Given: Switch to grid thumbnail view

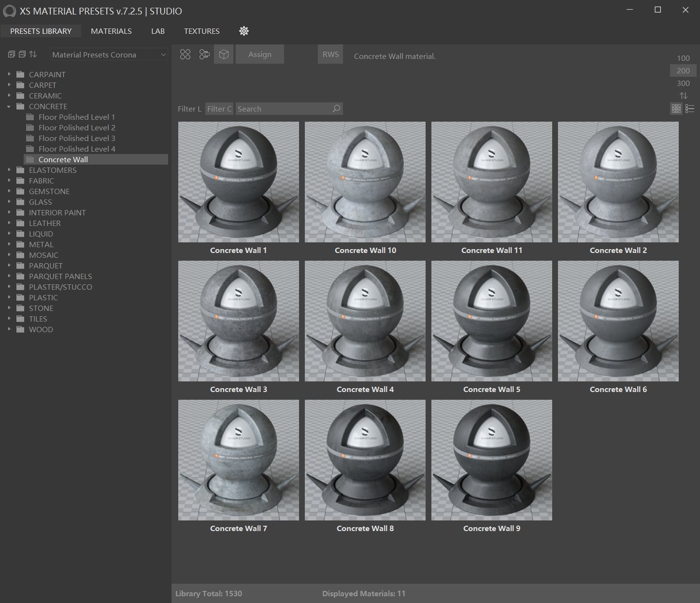Looking at the screenshot, I should (x=676, y=109).
